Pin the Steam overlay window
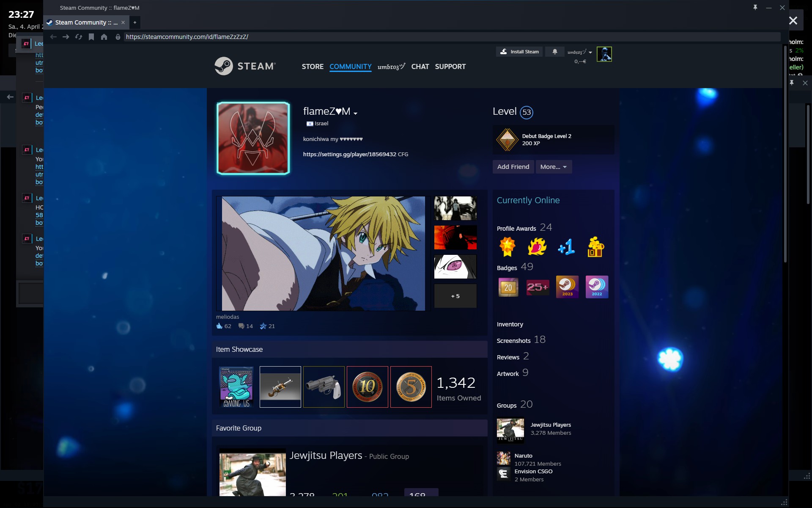This screenshot has height=508, width=812. coord(755,8)
